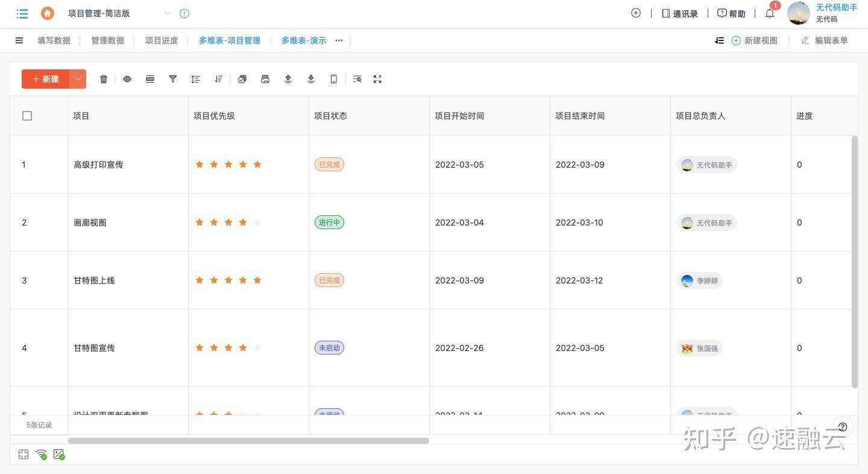Switch to the 项目进度 tab
Screen dimensions: 868x474
coord(162,40)
